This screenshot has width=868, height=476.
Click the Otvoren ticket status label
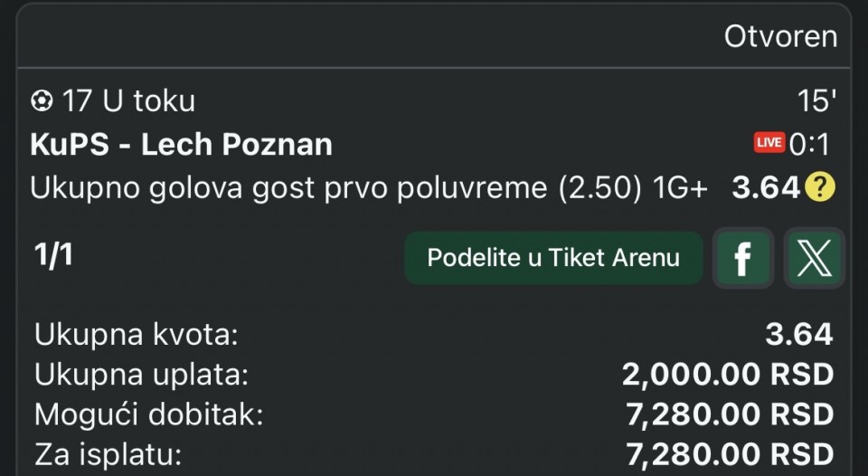[x=780, y=36]
